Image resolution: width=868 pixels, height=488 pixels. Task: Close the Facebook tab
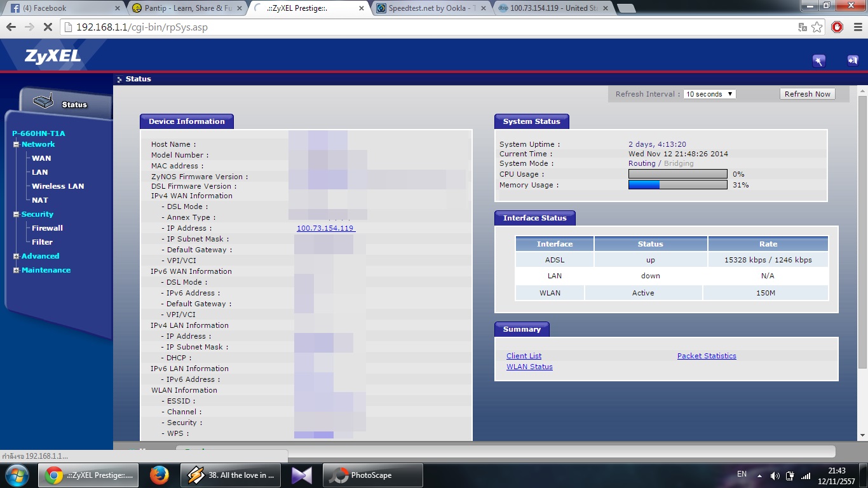(118, 8)
